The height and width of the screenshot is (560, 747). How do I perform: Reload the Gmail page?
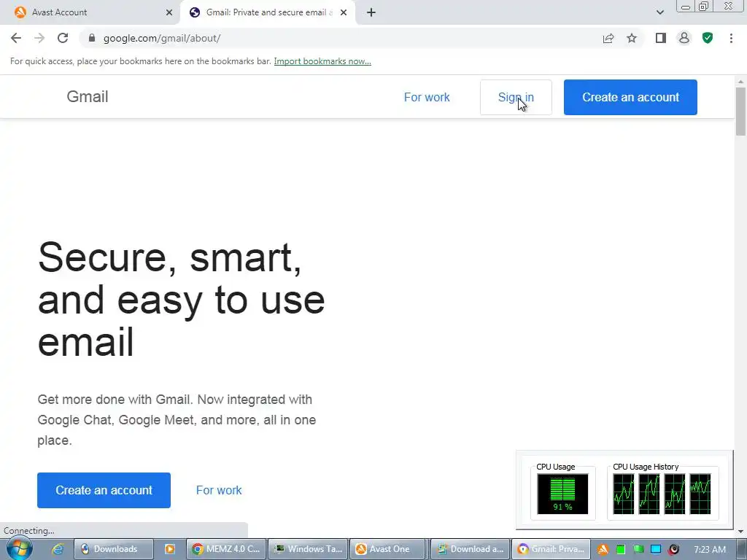[63, 38]
